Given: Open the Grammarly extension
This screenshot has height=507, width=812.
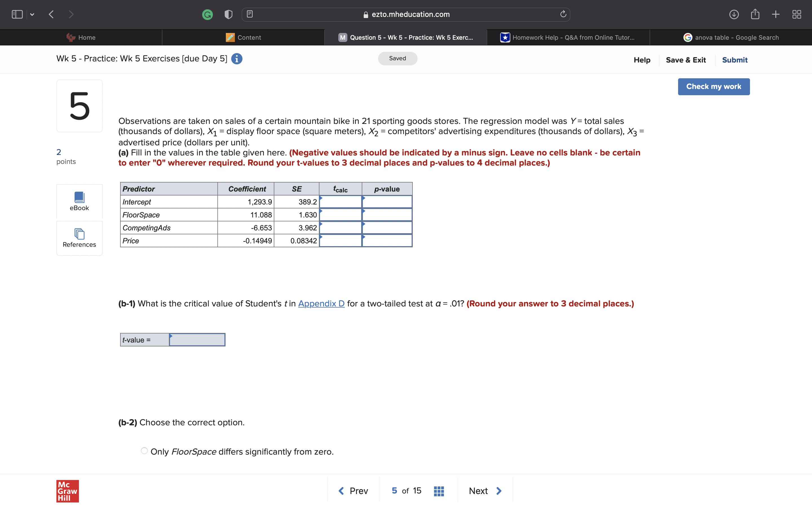Looking at the screenshot, I should coord(207,14).
